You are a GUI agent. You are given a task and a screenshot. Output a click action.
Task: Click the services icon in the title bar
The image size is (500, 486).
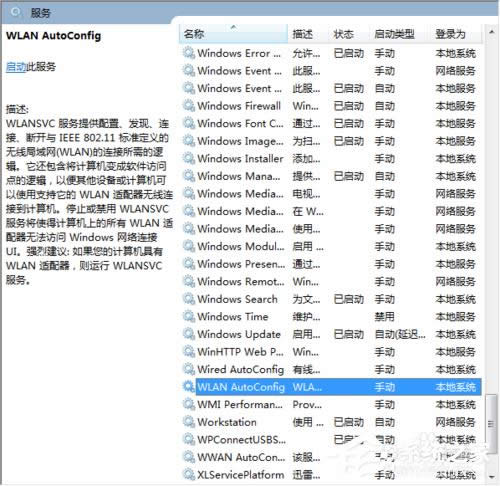coord(15,12)
